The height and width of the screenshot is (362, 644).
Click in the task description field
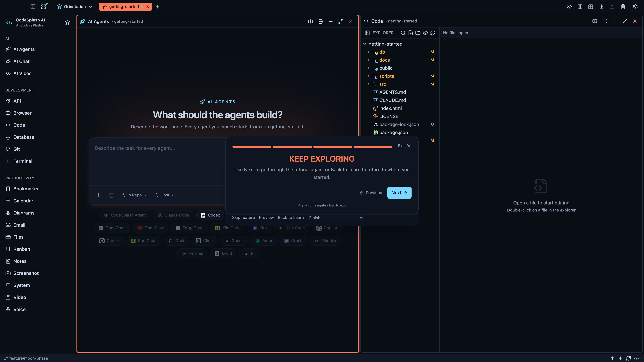pyautogui.click(x=157, y=162)
